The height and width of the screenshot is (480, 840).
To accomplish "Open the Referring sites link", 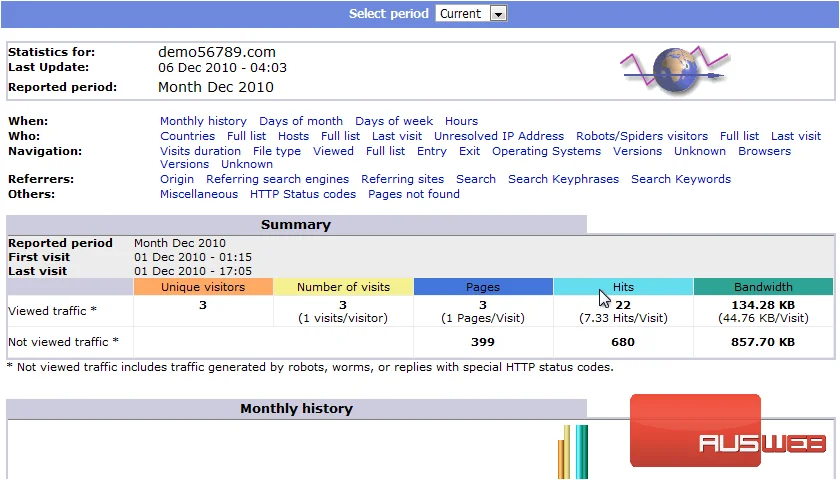I will (402, 179).
